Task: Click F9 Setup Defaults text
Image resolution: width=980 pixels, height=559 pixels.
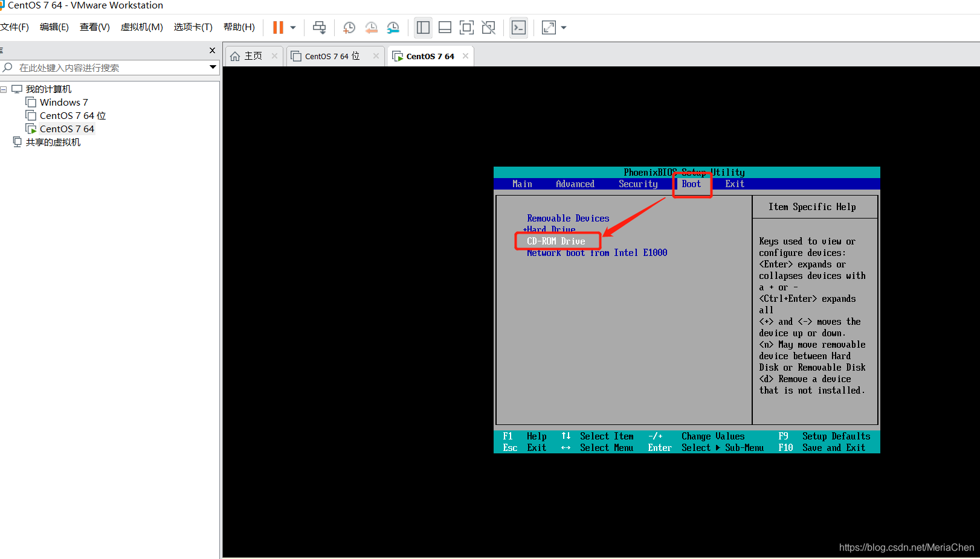Action: 824,436
